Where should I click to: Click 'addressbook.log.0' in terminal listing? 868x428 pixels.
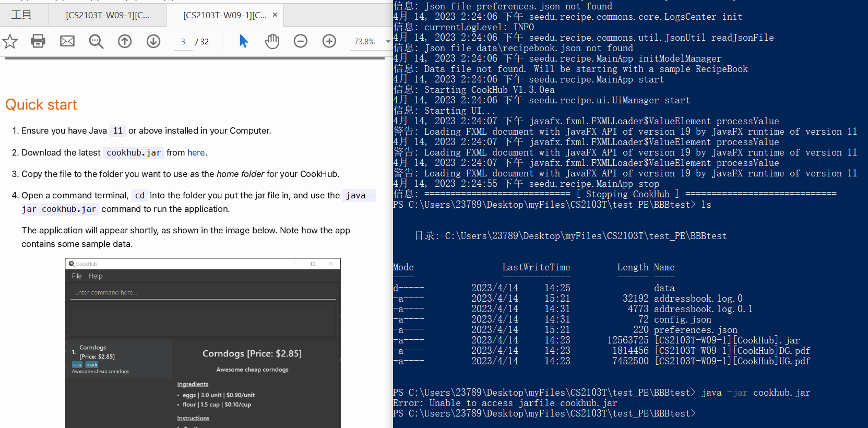(698, 299)
